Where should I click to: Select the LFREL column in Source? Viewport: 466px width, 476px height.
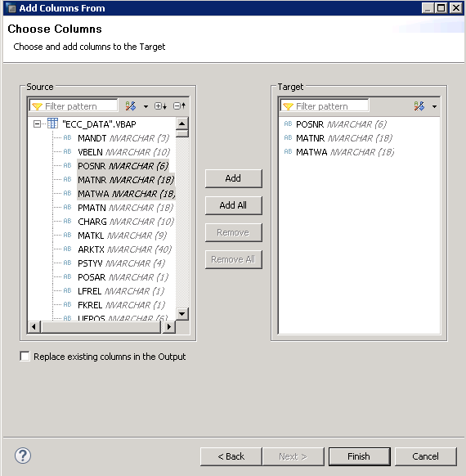point(121,291)
